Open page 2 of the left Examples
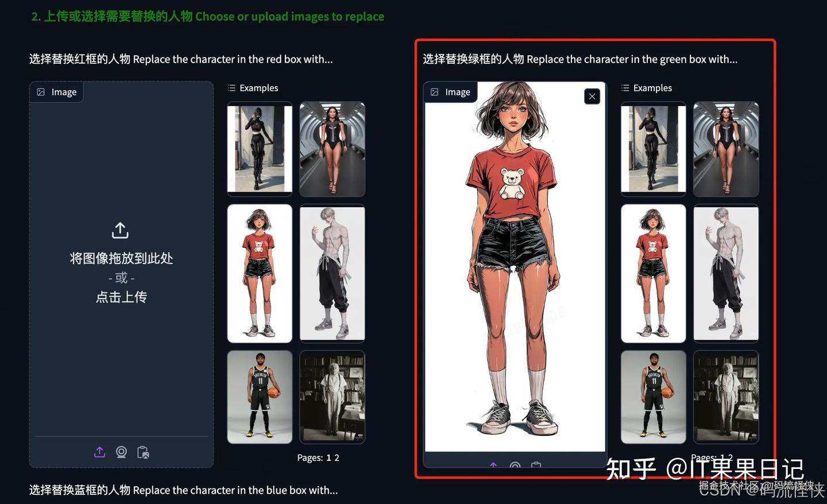 [x=337, y=457]
